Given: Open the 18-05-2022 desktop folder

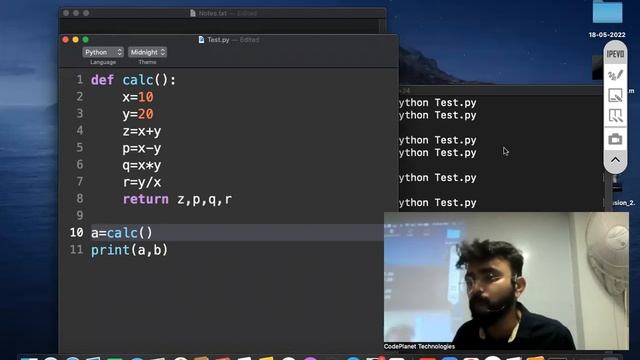Looking at the screenshot, I should 607,12.
